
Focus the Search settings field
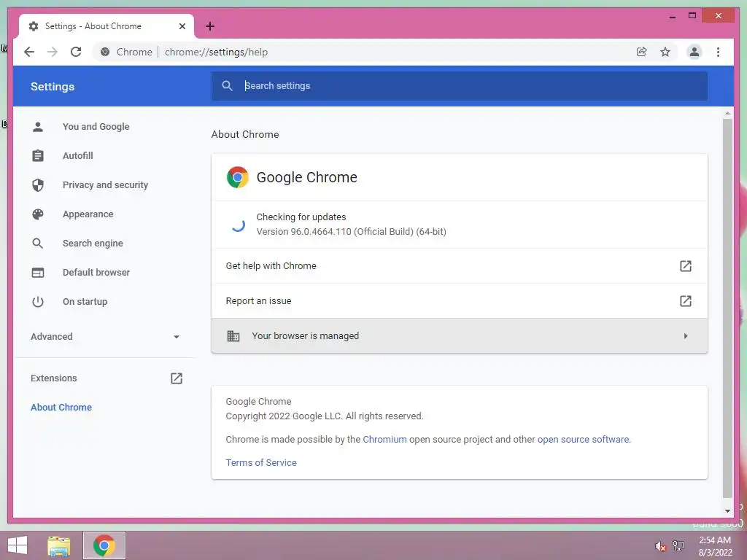click(460, 86)
